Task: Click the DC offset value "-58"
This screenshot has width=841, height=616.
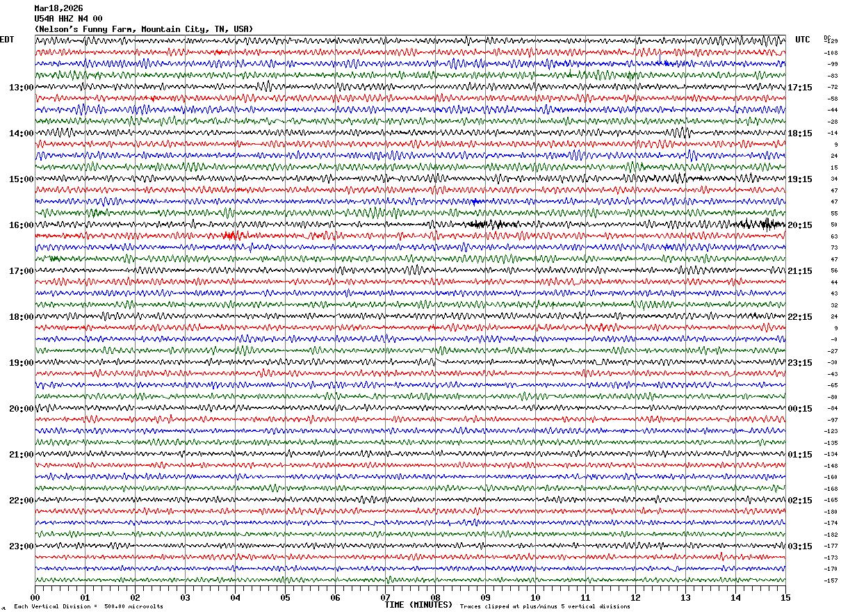Action: [832, 99]
